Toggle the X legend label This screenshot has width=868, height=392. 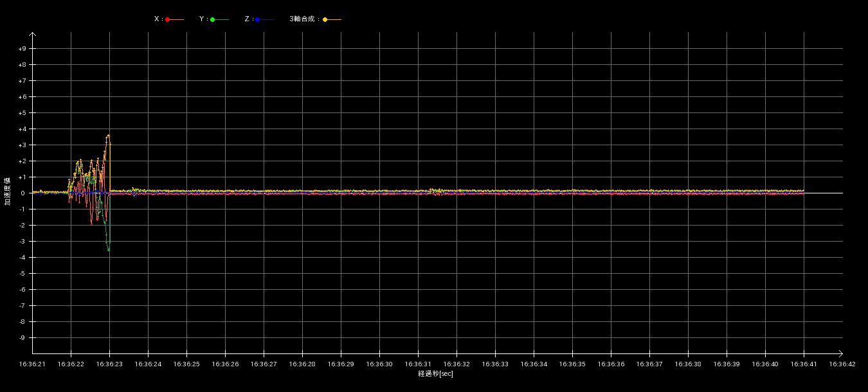158,19
